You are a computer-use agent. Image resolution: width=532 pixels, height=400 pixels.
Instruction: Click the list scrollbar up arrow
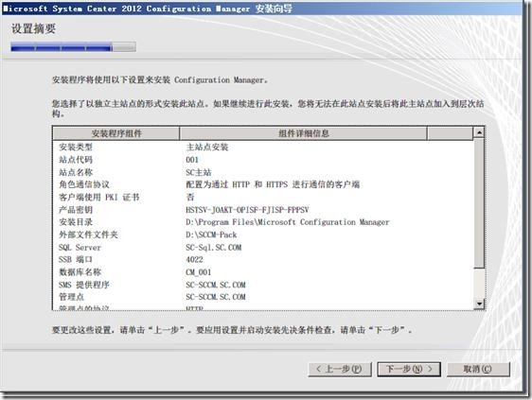[479, 132]
